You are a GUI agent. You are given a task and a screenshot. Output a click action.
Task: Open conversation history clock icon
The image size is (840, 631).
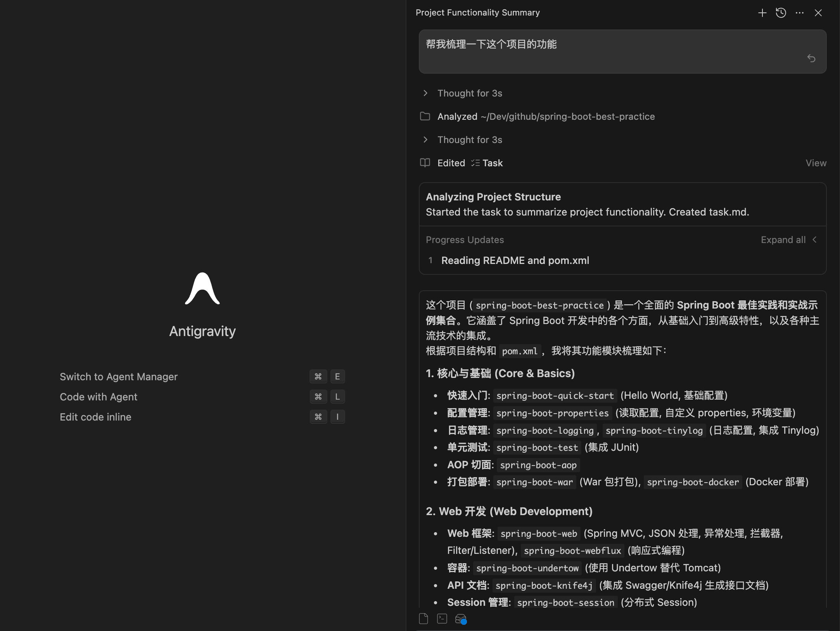click(x=781, y=13)
